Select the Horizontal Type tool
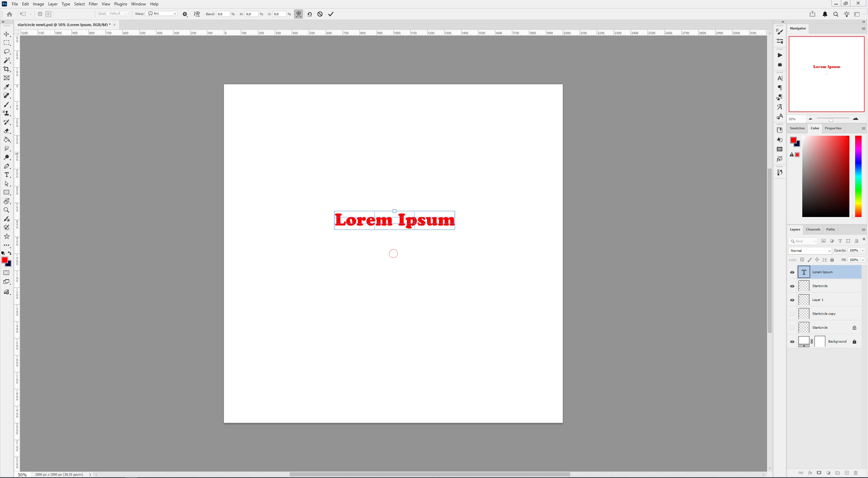868x478 pixels. [x=6, y=175]
